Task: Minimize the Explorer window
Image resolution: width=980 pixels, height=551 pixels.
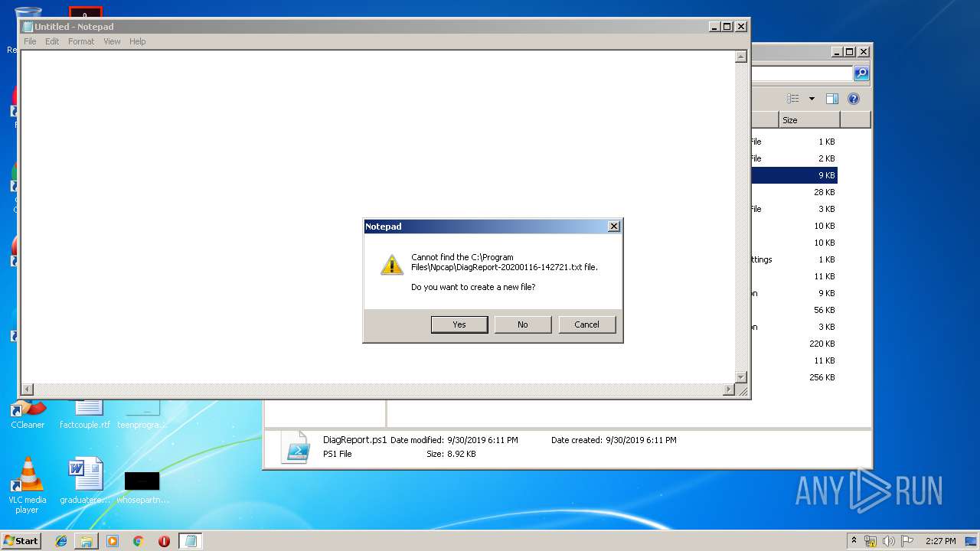Action: [837, 52]
